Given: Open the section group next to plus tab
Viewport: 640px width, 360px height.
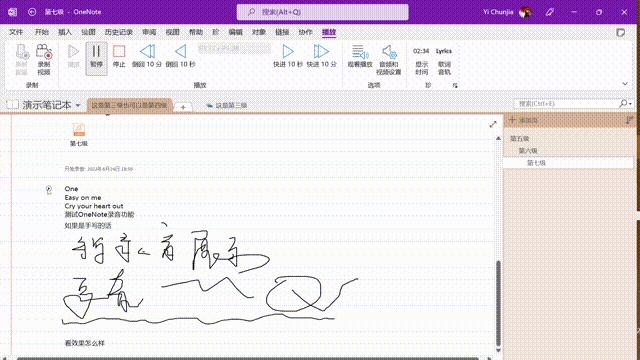Looking at the screenshot, I should (x=227, y=105).
